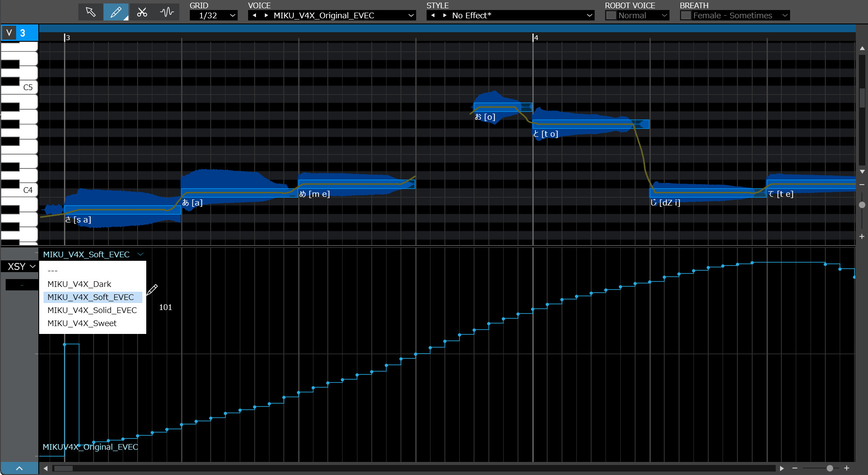Select the pencil draw tool
868x475 pixels.
[x=116, y=12]
